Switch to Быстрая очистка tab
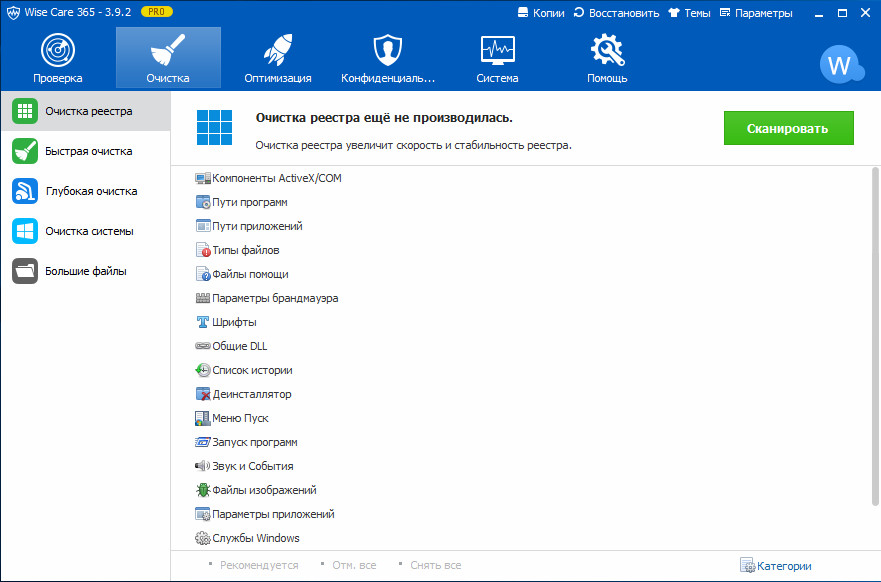This screenshot has height=582, width=881. coord(85,151)
